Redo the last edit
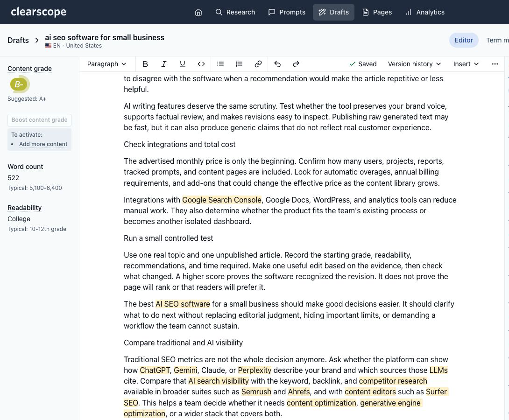509x420 pixels. tap(296, 64)
